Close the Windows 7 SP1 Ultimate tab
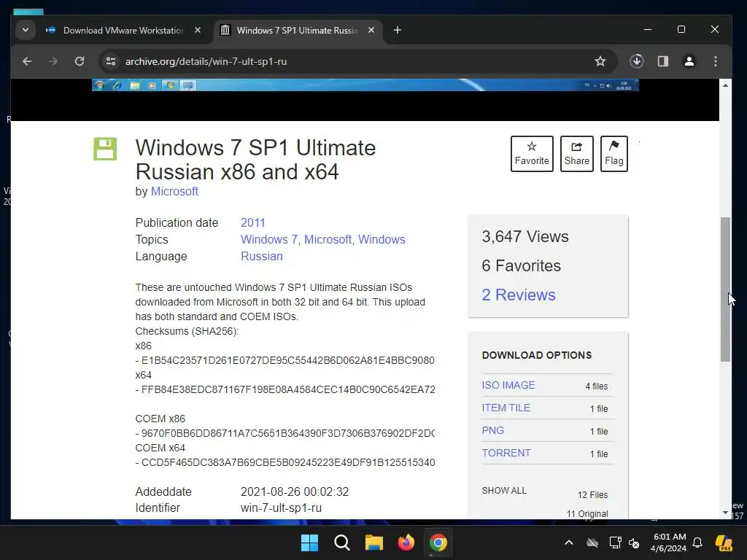The image size is (747, 560). 371,30
